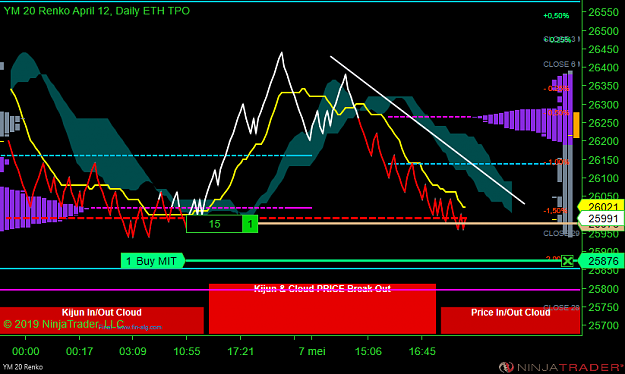Screen dimensions: 625x374
Task: Click the bright green quantity box showing 1
Action: pyautogui.click(x=250, y=224)
